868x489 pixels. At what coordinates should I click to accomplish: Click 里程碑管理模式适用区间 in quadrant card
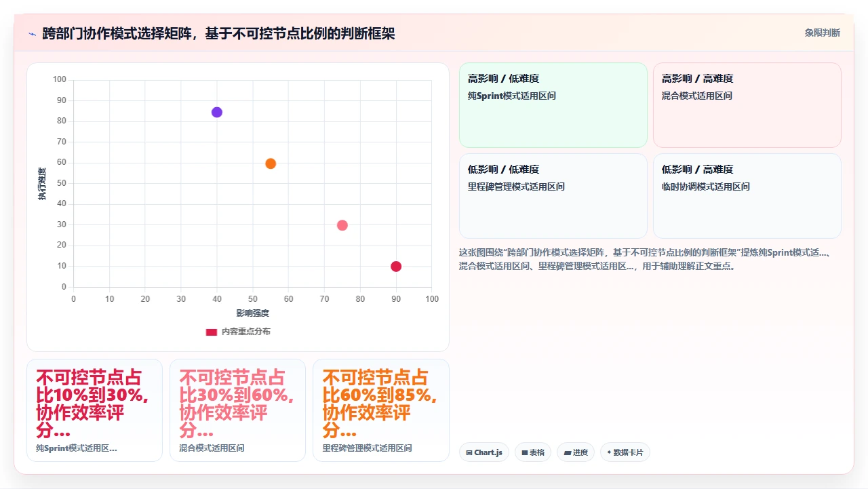pos(516,187)
